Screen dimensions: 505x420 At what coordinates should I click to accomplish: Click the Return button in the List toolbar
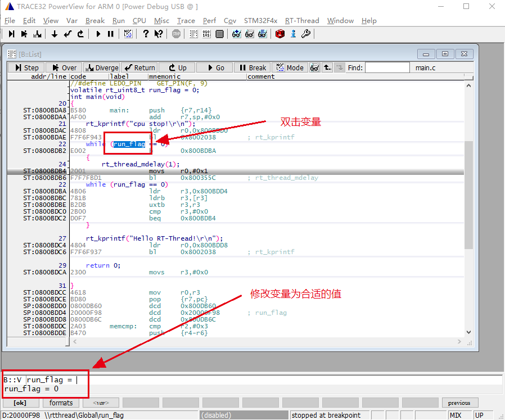click(139, 67)
